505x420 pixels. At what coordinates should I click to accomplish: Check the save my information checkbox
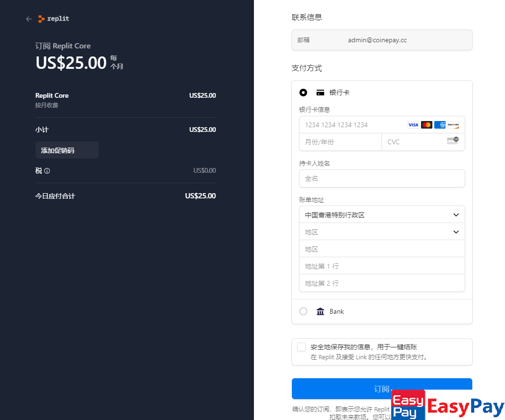click(301, 347)
